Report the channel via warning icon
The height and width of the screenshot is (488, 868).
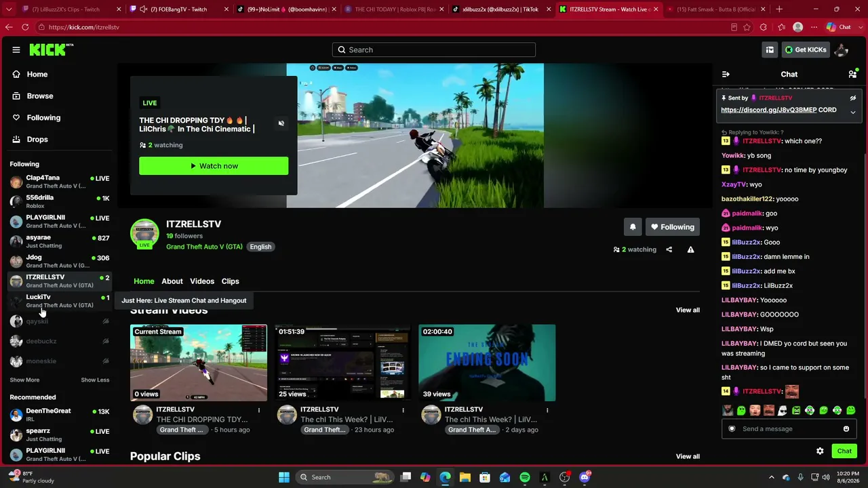coord(690,249)
